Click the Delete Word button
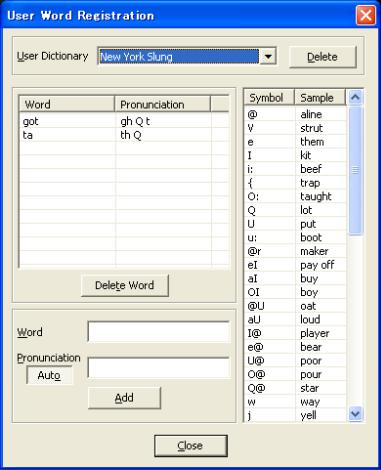This screenshot has width=381, height=470. pyautogui.click(x=125, y=285)
